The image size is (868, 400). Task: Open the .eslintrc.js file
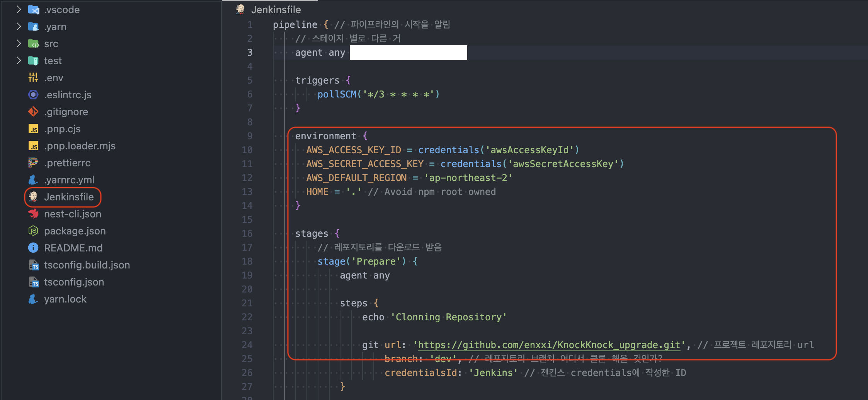68,95
